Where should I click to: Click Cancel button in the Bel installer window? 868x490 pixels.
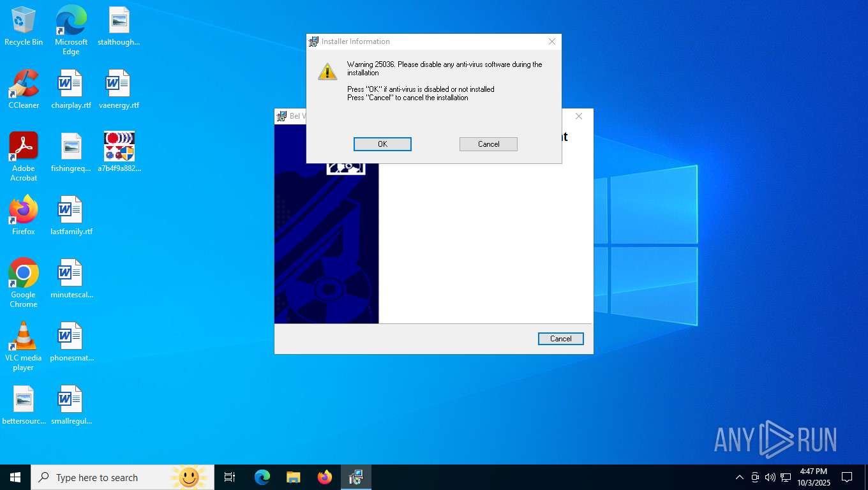(560, 339)
